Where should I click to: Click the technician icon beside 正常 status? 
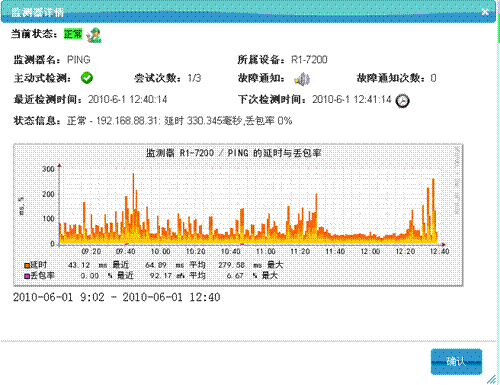pyautogui.click(x=94, y=35)
